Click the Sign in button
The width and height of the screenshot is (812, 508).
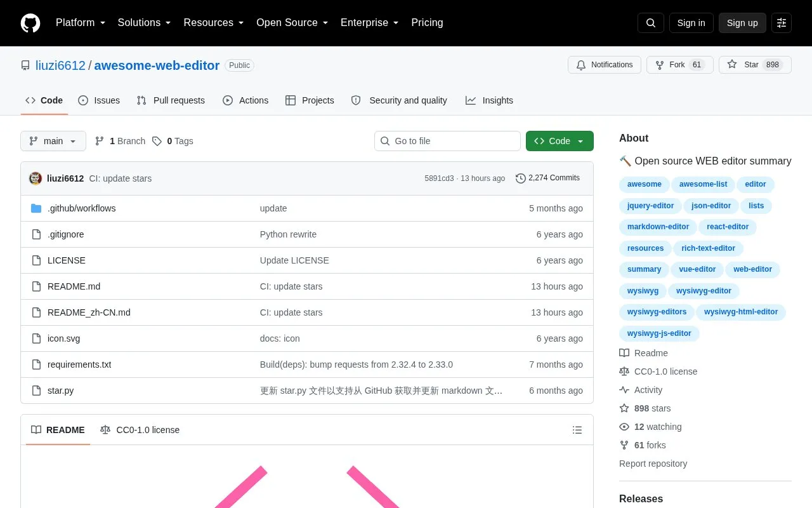point(691,23)
